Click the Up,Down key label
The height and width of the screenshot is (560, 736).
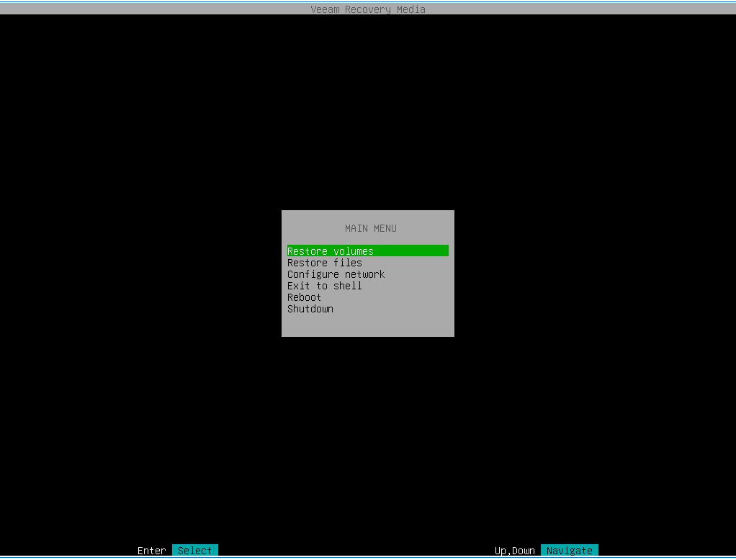514,551
